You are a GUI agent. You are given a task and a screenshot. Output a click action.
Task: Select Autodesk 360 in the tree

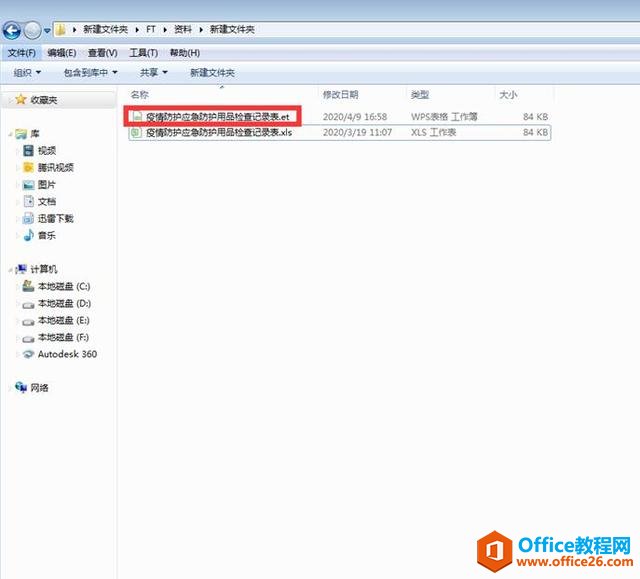[67, 354]
